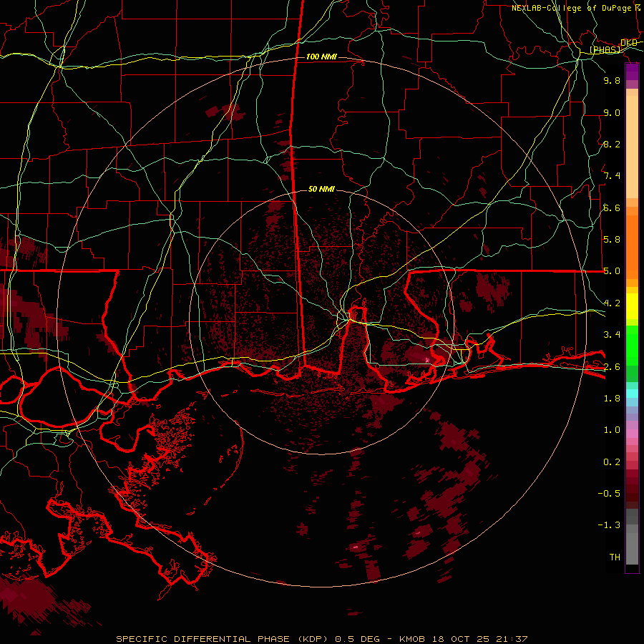Click the 8.2 legend value

tap(612, 144)
